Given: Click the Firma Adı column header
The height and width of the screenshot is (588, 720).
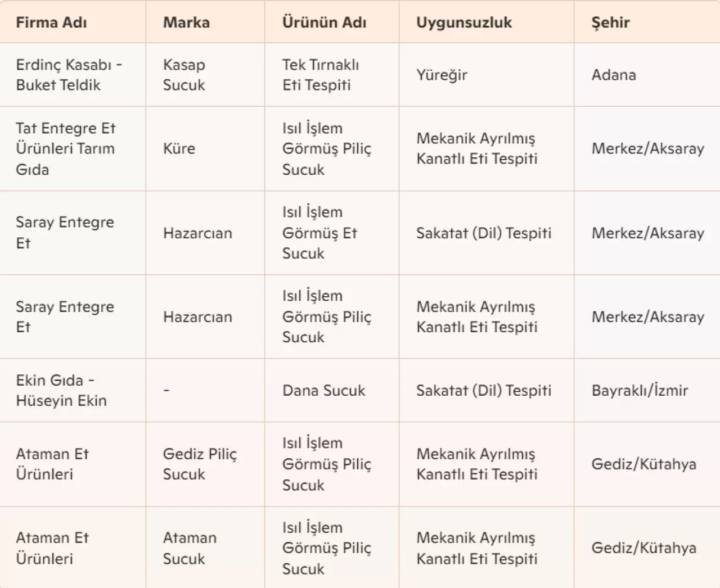Looking at the screenshot, I should 51,22.
